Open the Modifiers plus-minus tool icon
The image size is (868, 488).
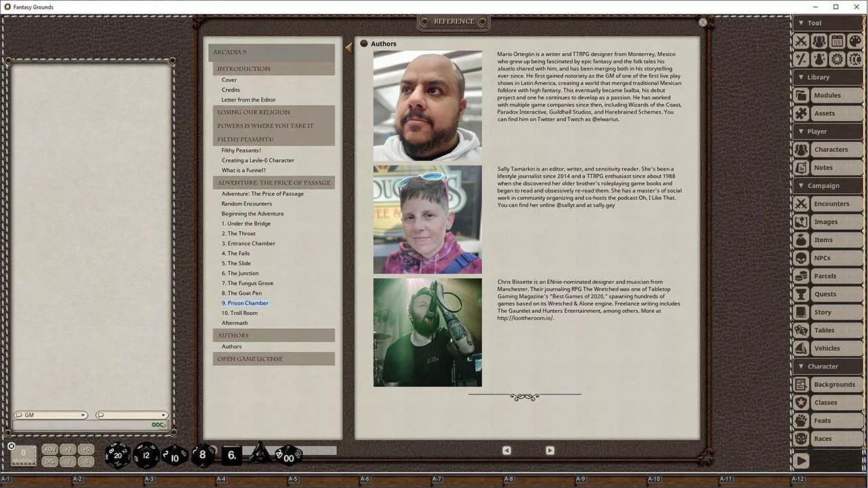click(x=801, y=59)
